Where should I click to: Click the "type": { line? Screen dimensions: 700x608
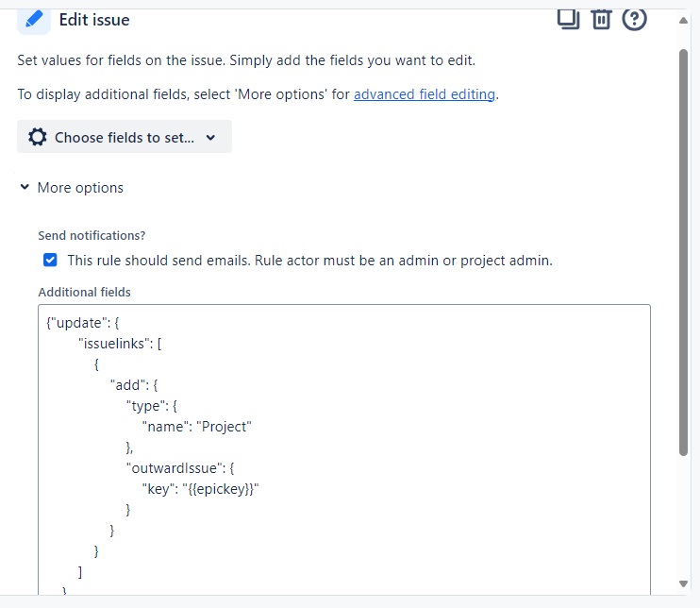152,406
